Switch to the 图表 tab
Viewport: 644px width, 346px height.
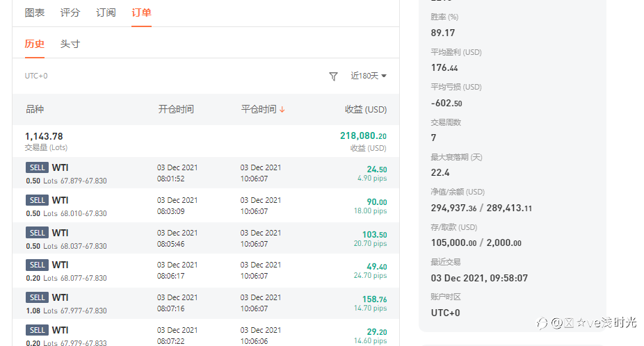(35, 13)
